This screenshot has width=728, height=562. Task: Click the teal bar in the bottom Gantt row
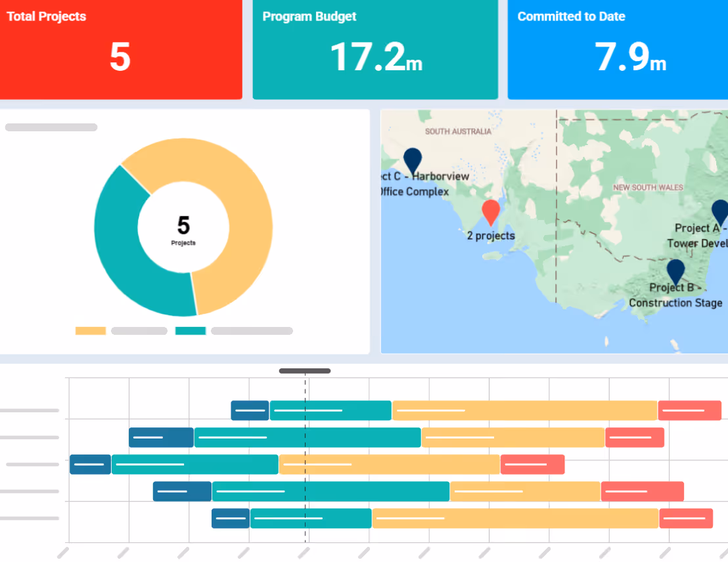point(310,518)
